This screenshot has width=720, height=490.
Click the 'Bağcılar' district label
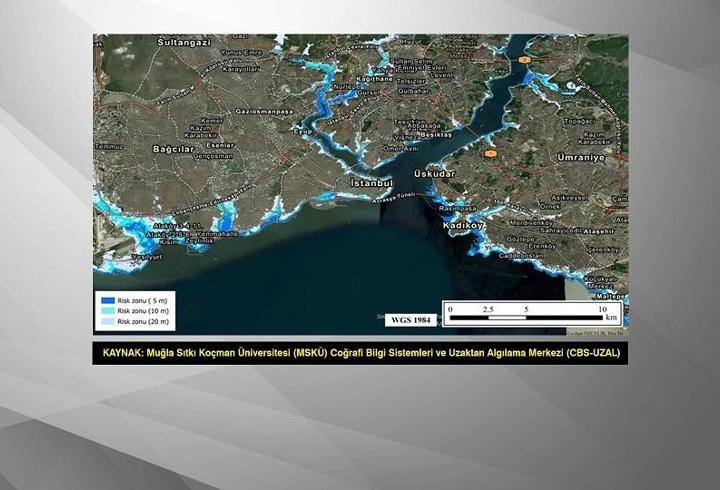click(x=174, y=149)
